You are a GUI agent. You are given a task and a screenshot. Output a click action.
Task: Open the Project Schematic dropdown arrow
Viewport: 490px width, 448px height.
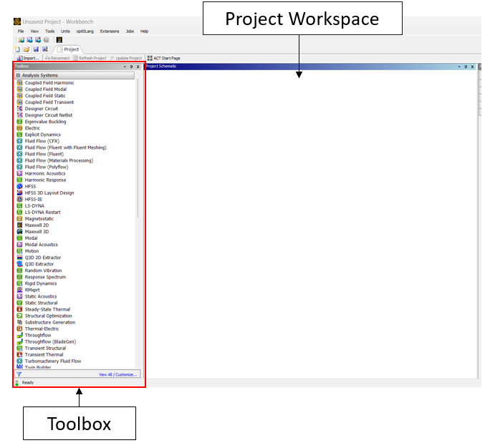pos(458,66)
